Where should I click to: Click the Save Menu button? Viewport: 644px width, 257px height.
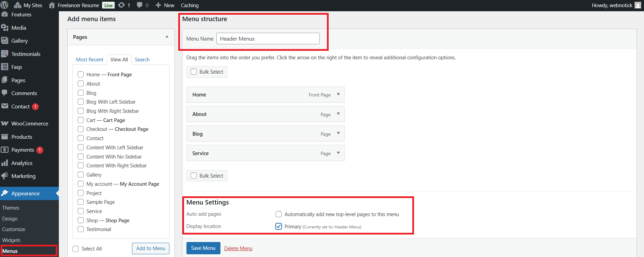(x=203, y=248)
